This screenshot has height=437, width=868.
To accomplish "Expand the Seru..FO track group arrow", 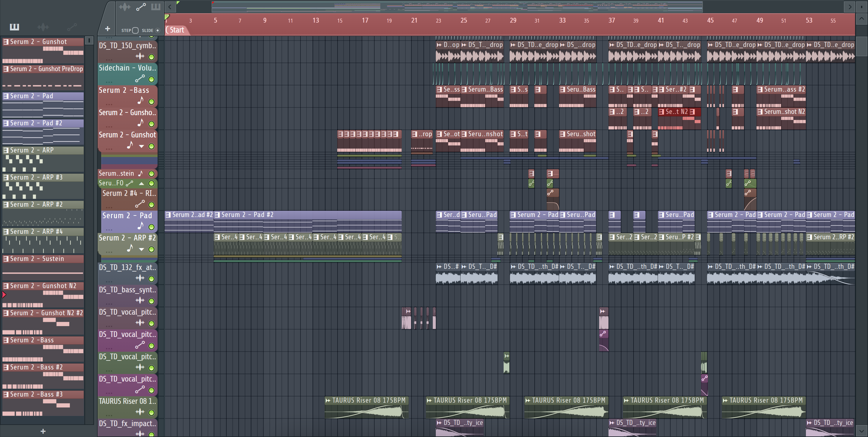I will pyautogui.click(x=142, y=184).
